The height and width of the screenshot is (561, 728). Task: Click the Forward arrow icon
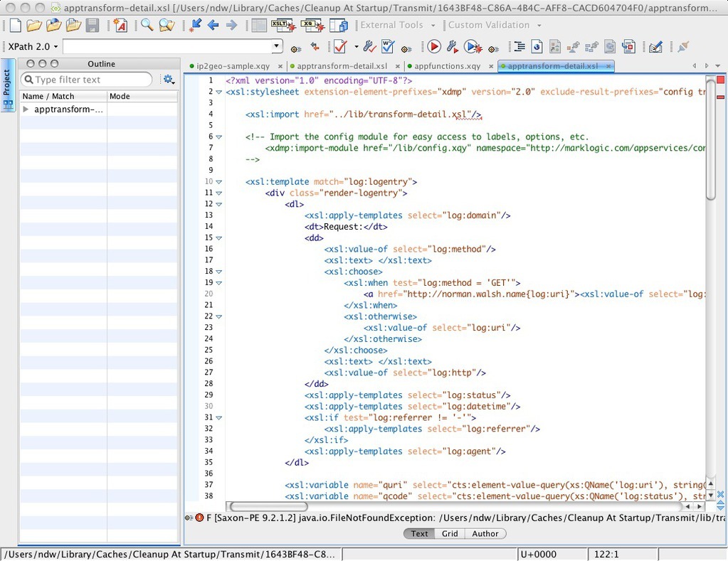tap(231, 25)
